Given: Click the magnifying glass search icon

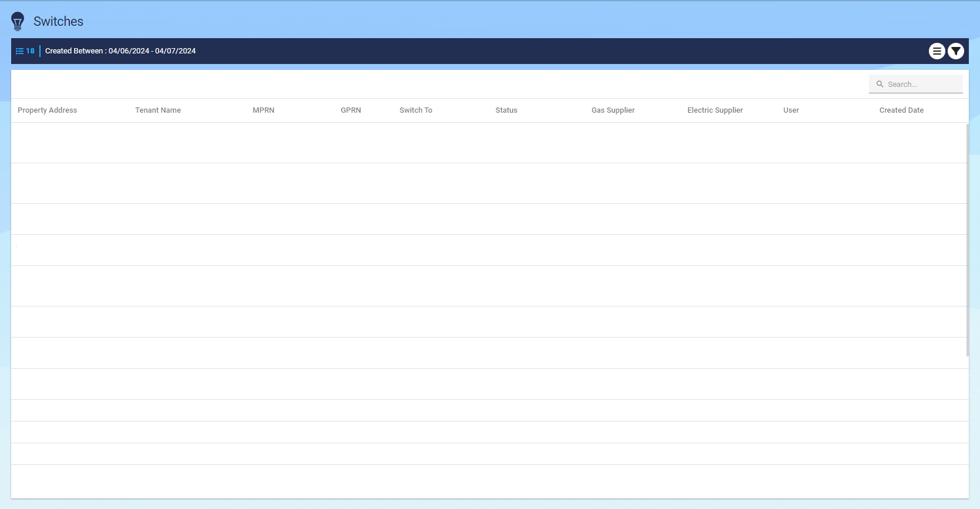Looking at the screenshot, I should (880, 84).
